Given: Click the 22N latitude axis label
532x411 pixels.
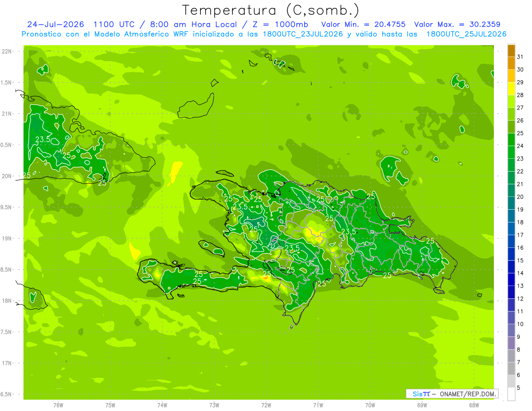Looking at the screenshot, I should (x=7, y=51).
